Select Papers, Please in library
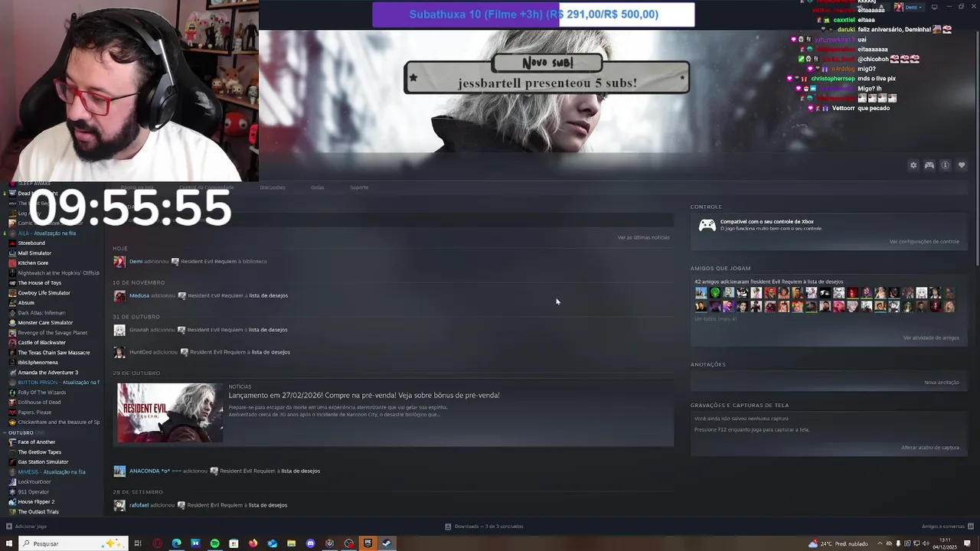Image resolution: width=980 pixels, height=551 pixels. (x=34, y=412)
